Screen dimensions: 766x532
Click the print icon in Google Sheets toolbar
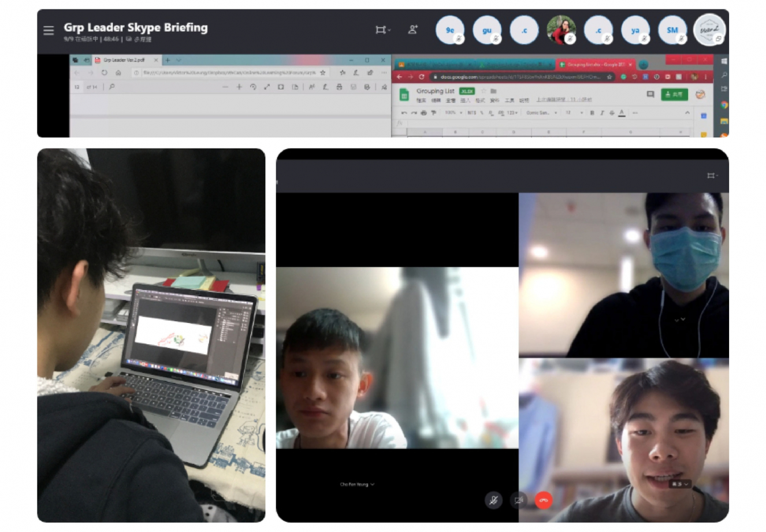[x=423, y=113]
